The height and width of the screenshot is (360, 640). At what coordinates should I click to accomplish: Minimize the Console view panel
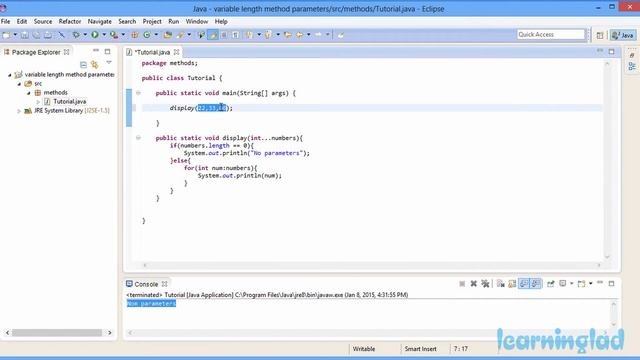tap(600, 282)
